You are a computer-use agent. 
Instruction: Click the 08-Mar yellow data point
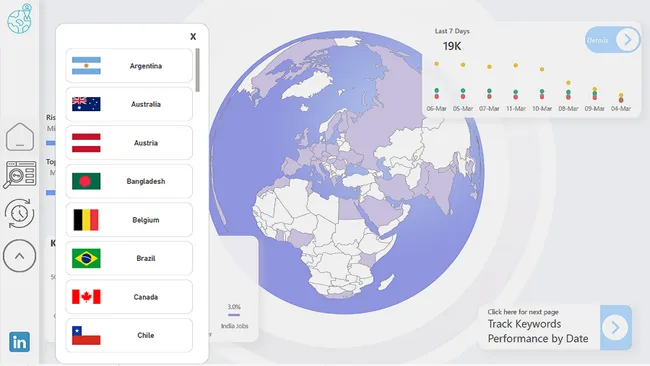click(568, 83)
